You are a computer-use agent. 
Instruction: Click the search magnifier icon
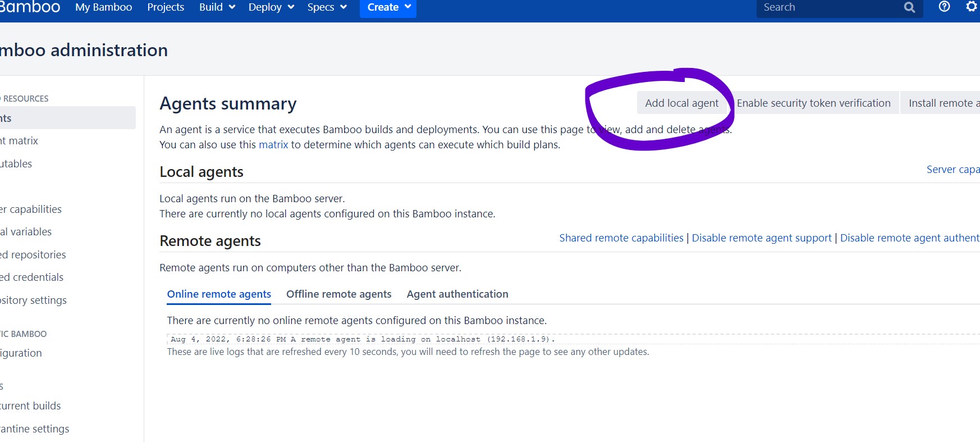(910, 7)
